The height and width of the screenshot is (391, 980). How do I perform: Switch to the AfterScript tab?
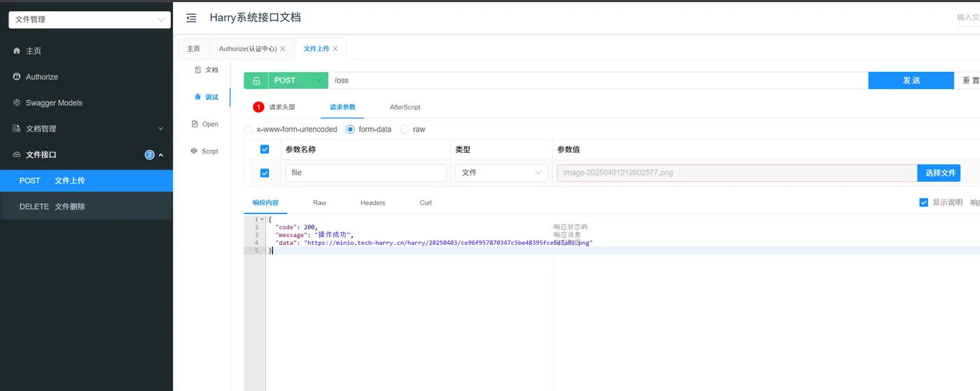point(405,107)
